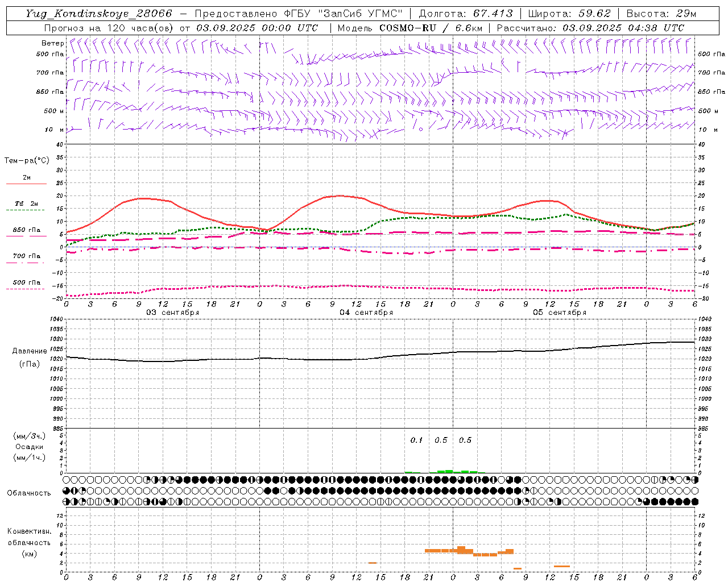Click the date label 04 сентября

pos(366,312)
